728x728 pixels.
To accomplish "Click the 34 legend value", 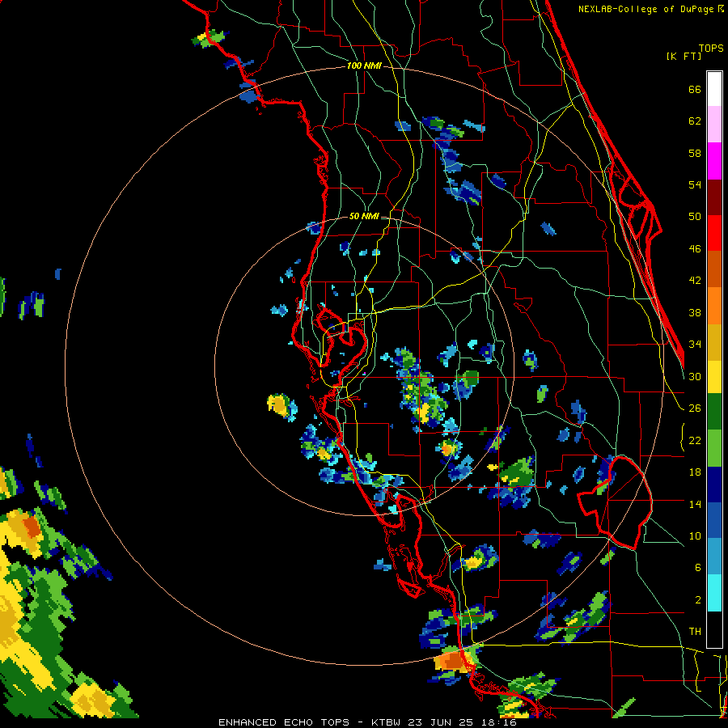I will (x=695, y=345).
